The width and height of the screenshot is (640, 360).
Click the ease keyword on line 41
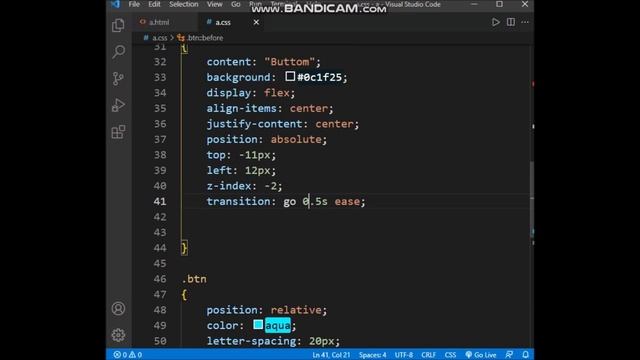point(347,202)
